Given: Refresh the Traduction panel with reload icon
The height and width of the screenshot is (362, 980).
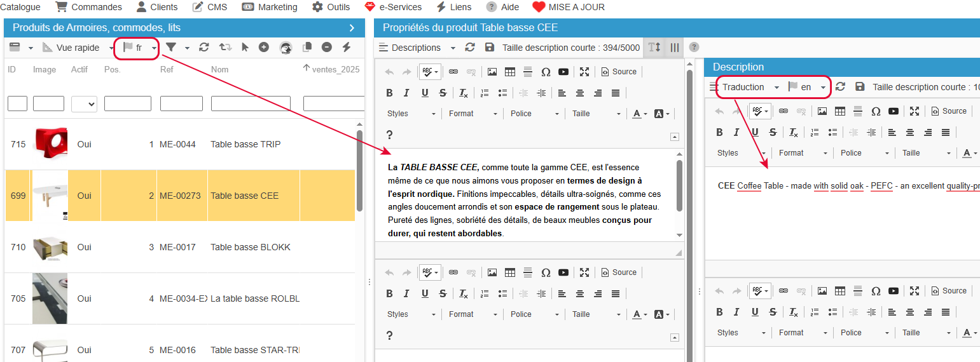Looking at the screenshot, I should 840,87.
